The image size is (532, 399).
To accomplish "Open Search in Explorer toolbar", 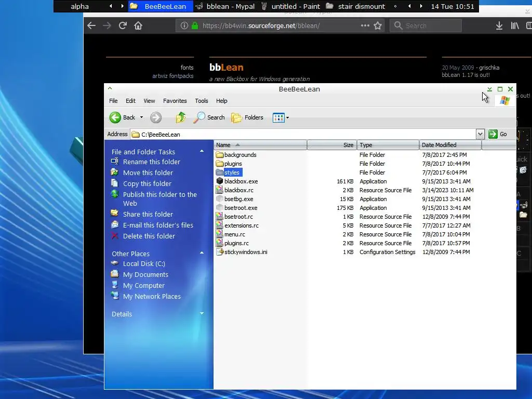I will (209, 117).
